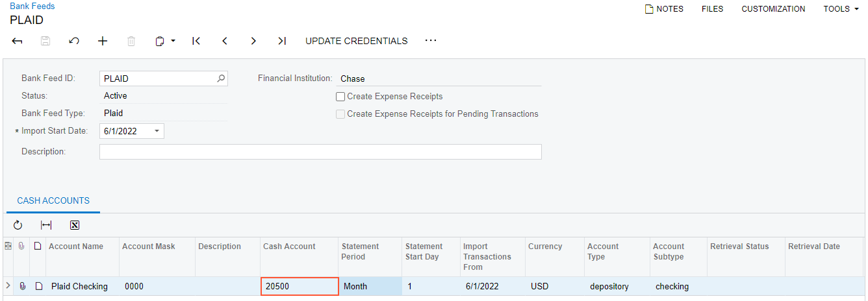Go to the previous record
Image resolution: width=868 pixels, height=301 pixels.
point(225,41)
